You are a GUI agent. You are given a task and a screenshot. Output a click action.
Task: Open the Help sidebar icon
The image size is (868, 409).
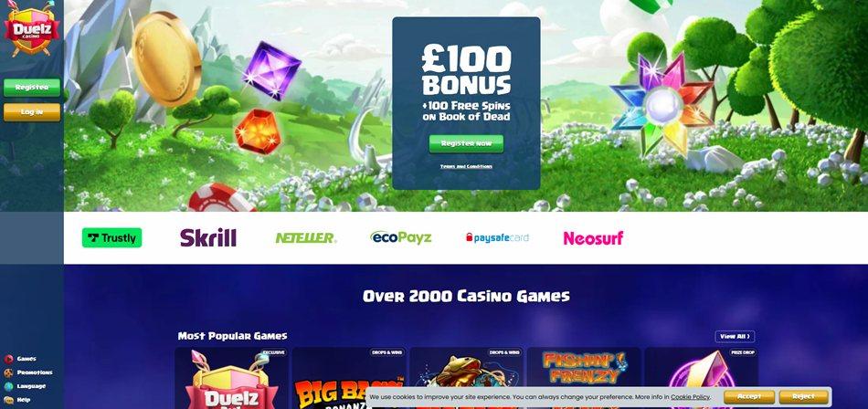pos(8,400)
